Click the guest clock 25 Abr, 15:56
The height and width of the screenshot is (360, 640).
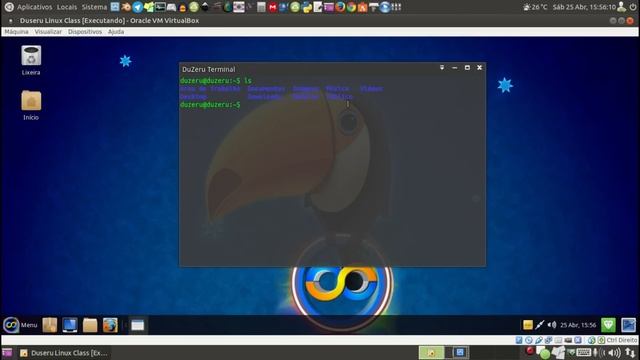click(578, 325)
